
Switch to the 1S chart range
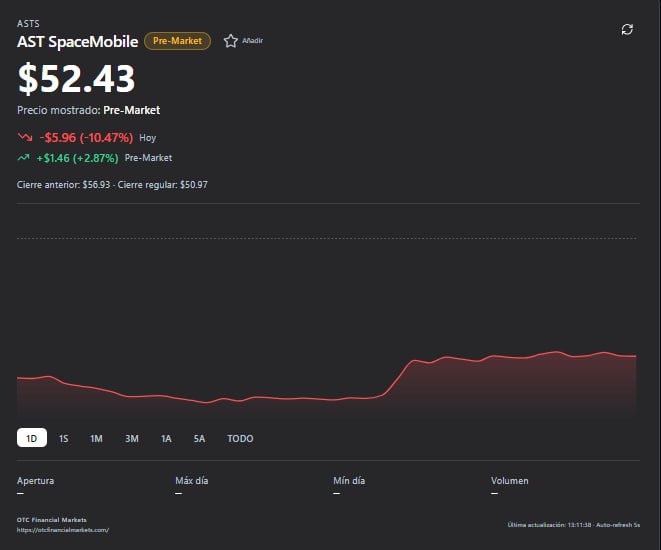click(x=64, y=439)
